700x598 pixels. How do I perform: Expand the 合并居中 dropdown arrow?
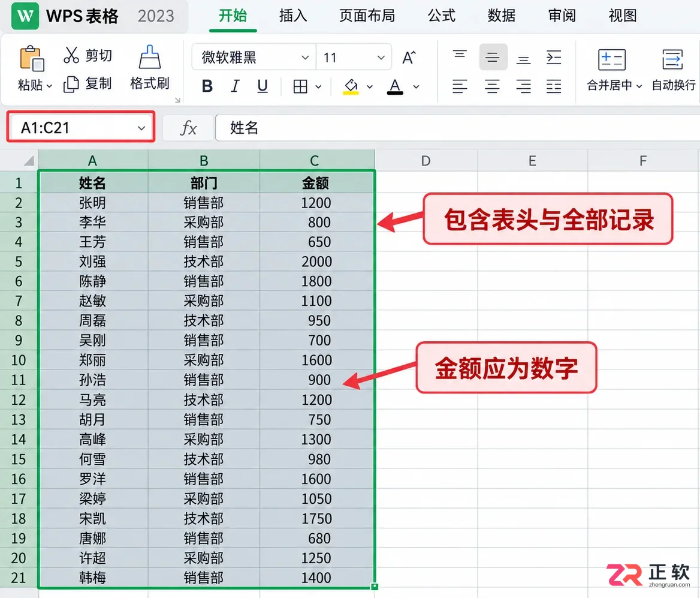pos(639,86)
